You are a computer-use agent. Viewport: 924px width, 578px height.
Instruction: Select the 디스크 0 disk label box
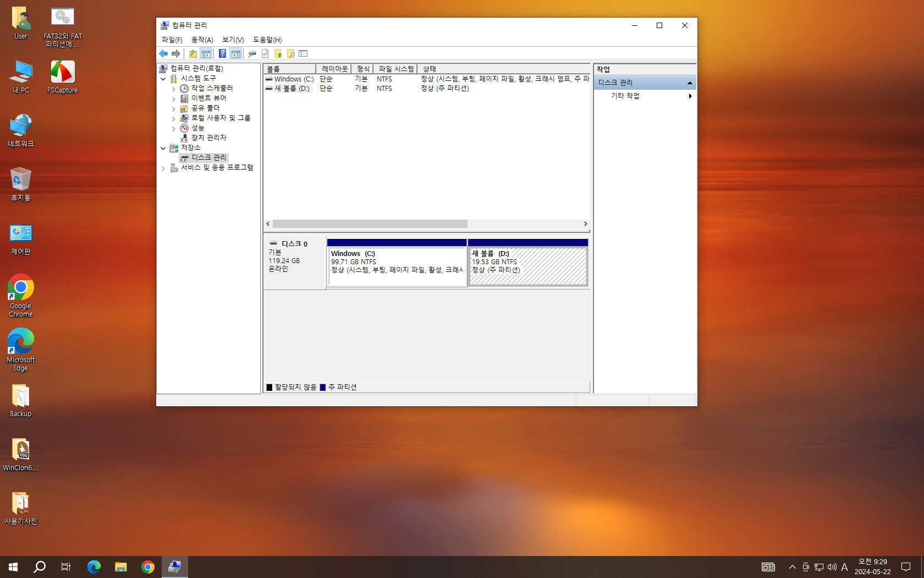(295, 263)
